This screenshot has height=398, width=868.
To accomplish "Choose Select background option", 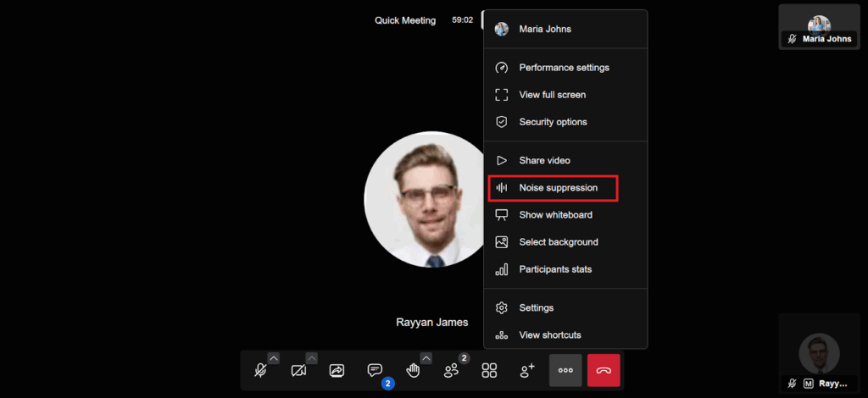I will [x=558, y=242].
